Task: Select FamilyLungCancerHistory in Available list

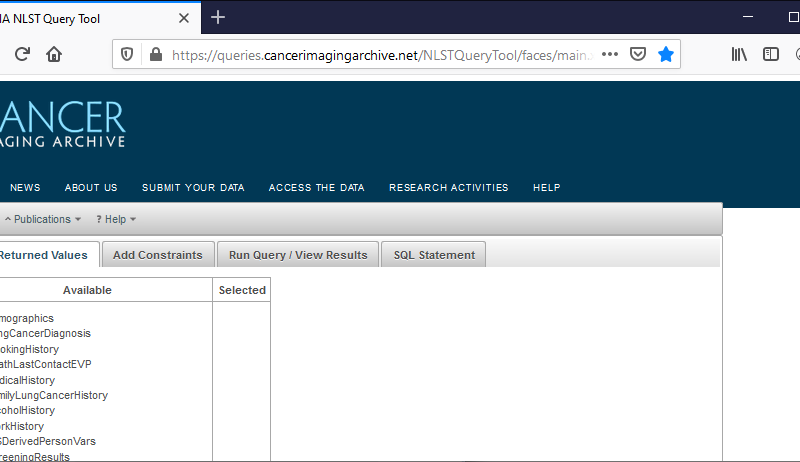Action: pos(54,395)
